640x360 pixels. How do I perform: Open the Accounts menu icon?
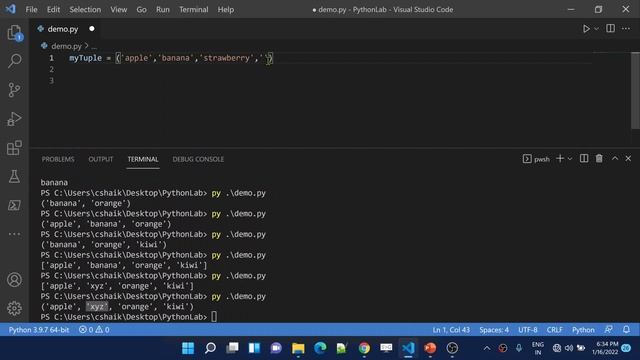pyautogui.click(x=14, y=280)
